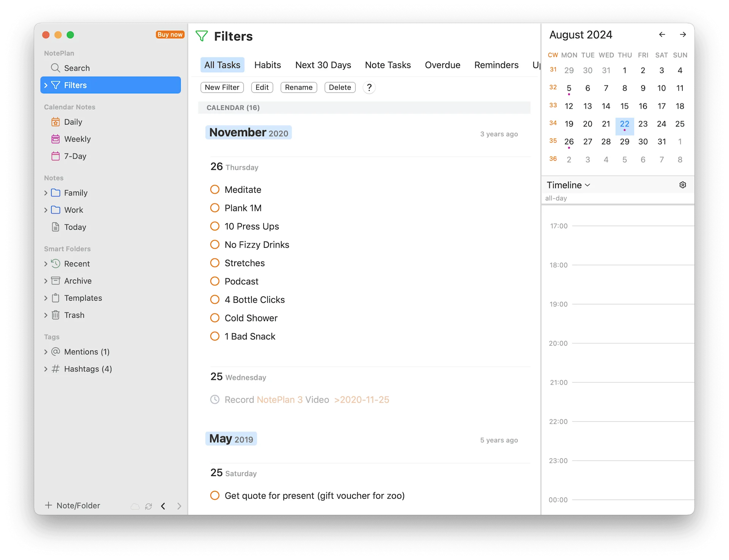This screenshot has width=729, height=560.
Task: Open the 7-Day calendar note
Action: click(x=76, y=156)
